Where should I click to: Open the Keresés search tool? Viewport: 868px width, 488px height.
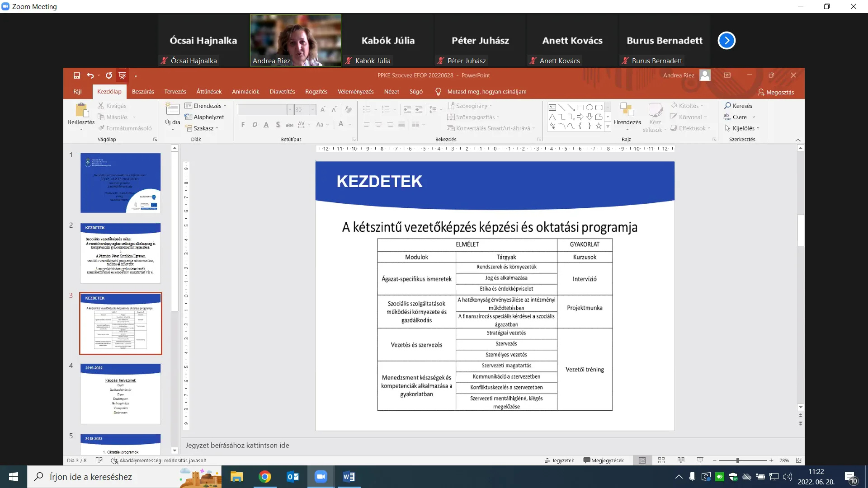(738, 106)
